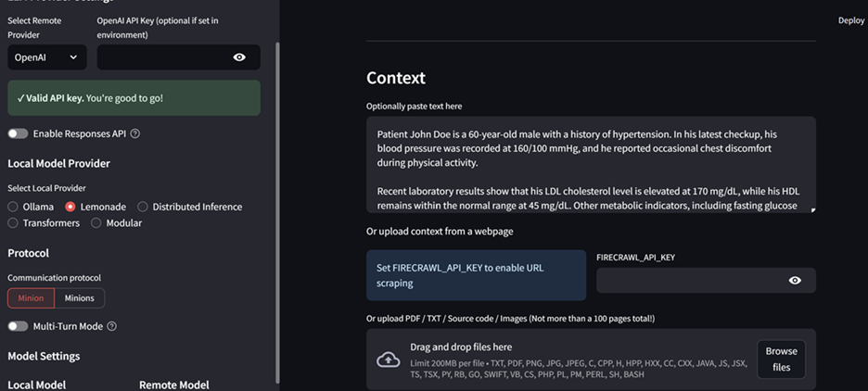Open help icon next to Multi-Turn Mode

tap(111, 326)
